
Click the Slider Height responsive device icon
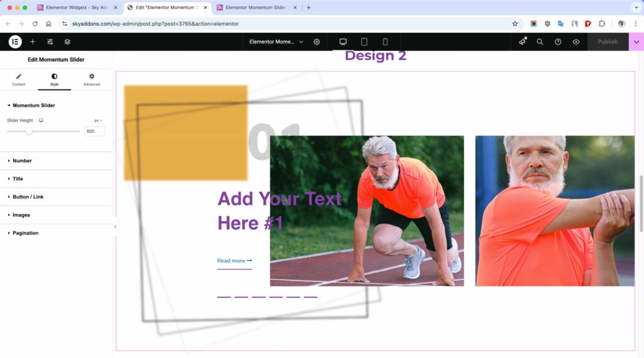pos(41,120)
